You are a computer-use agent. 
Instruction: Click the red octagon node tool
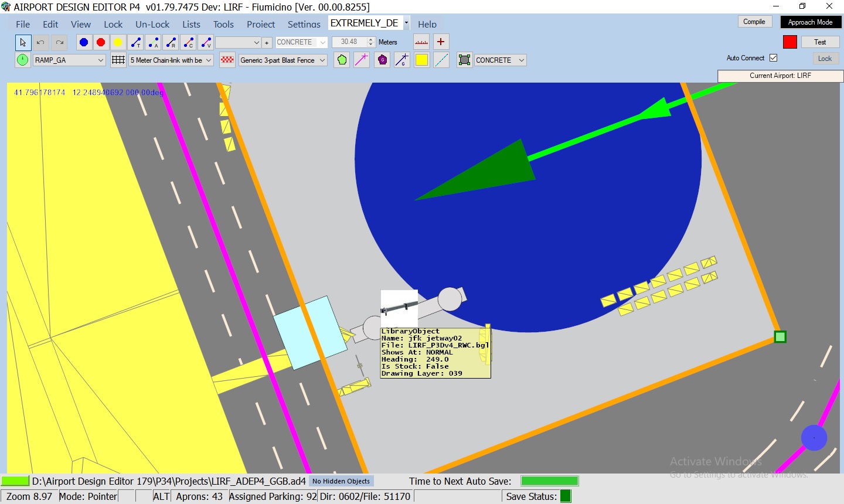tap(101, 42)
